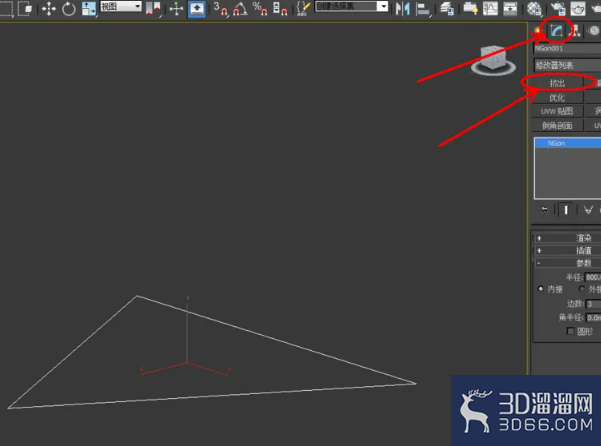
Task: Select the Rotate tool in toolbar
Action: [x=69, y=8]
